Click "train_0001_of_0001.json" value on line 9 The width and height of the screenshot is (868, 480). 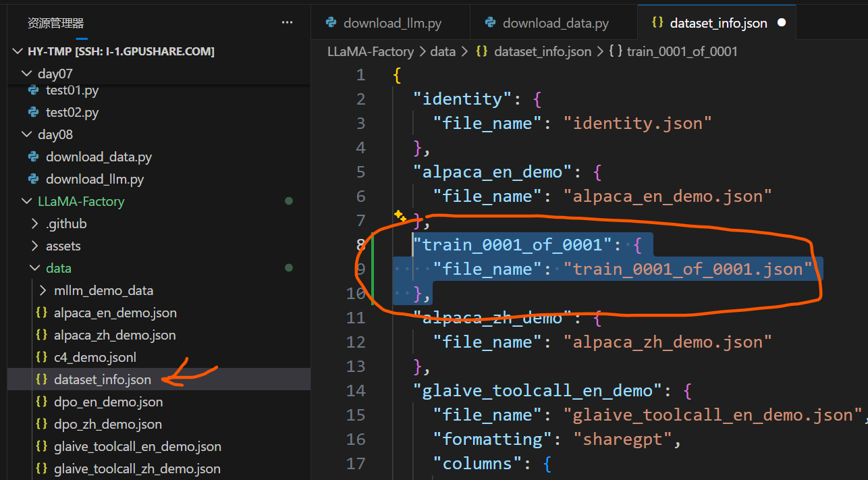point(688,269)
